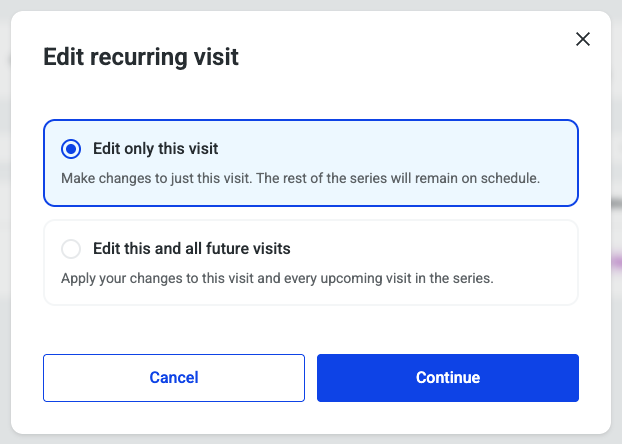Click the 'Edit this and all future visits' label
Viewport: 622px width, 444px height.
[192, 249]
